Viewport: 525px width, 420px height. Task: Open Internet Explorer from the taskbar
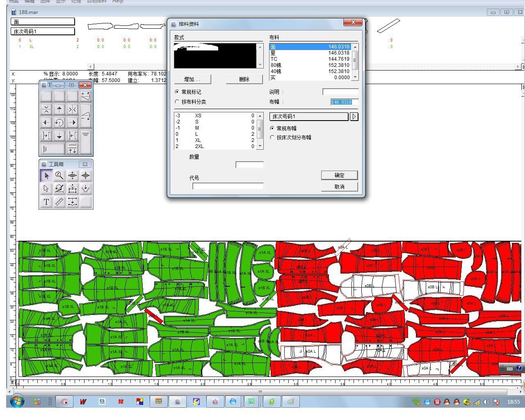click(272, 402)
